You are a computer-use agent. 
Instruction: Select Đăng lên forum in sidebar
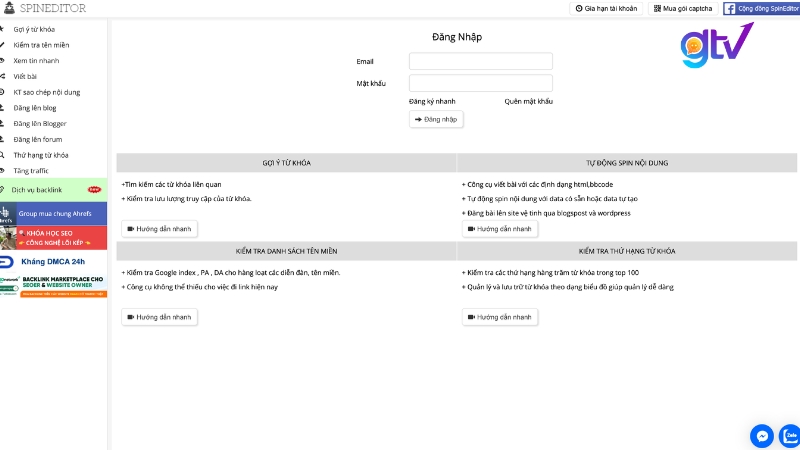38,139
